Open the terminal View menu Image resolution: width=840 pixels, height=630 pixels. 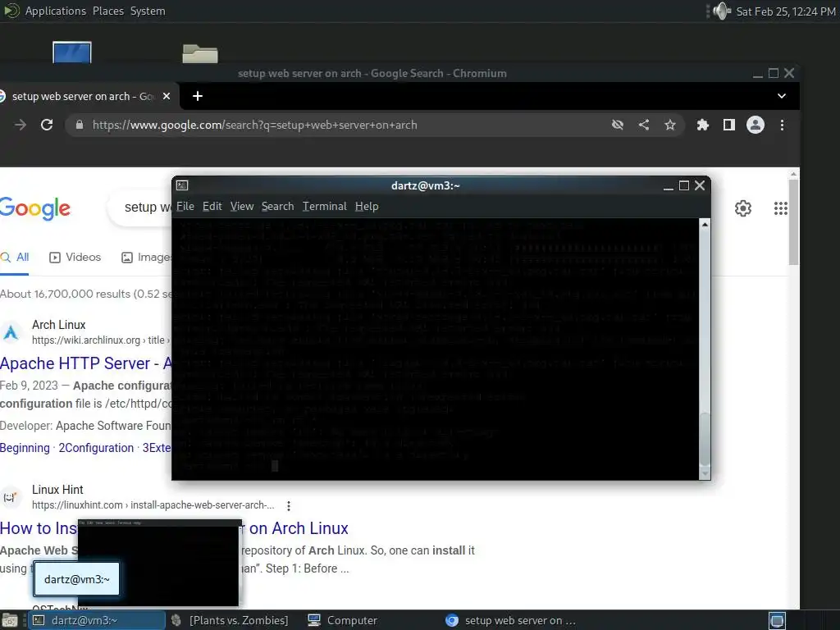pos(242,206)
